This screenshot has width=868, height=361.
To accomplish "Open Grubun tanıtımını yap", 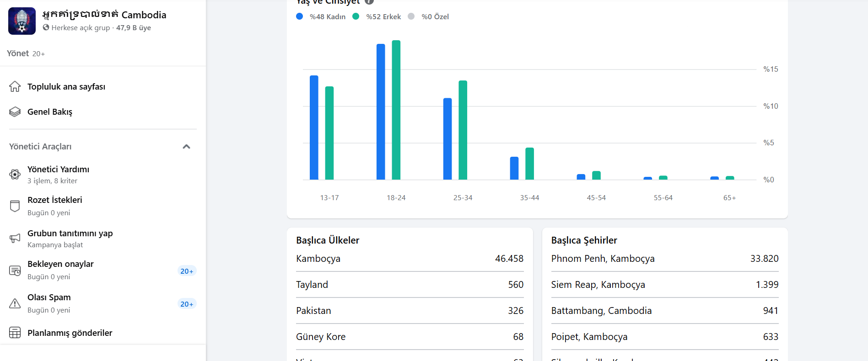I will pyautogui.click(x=103, y=239).
